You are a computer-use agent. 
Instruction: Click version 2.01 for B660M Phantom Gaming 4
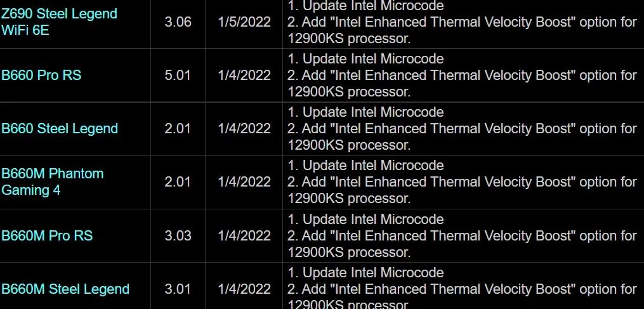(178, 181)
